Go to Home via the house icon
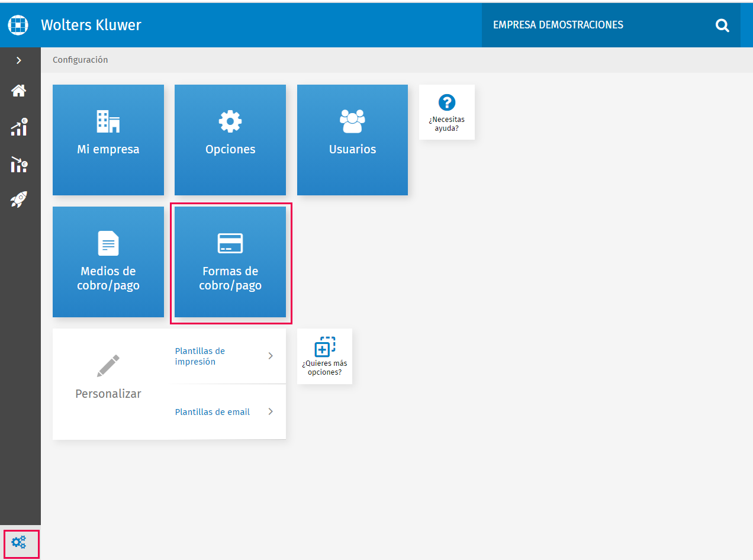This screenshot has height=560, width=753. pos(19,91)
